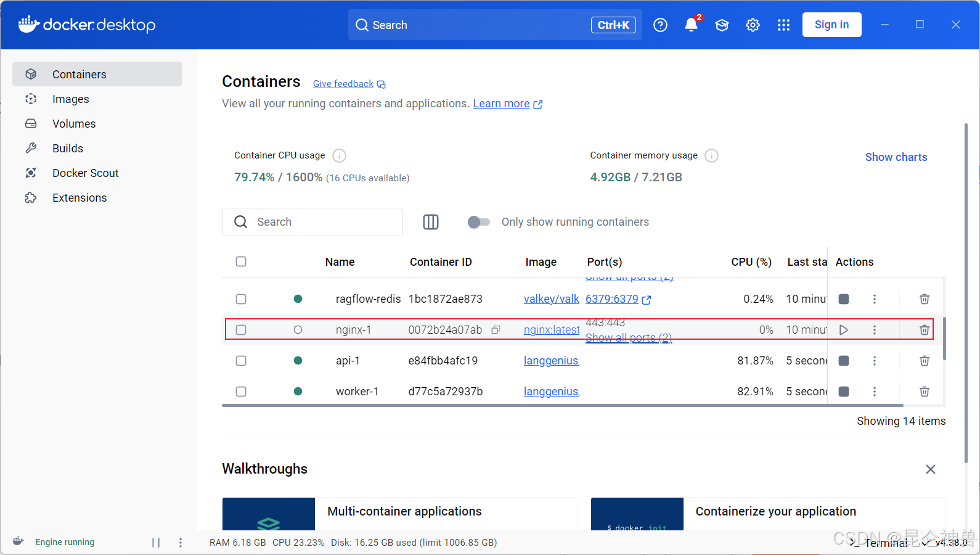Go to Containers in the sidebar

pos(97,74)
